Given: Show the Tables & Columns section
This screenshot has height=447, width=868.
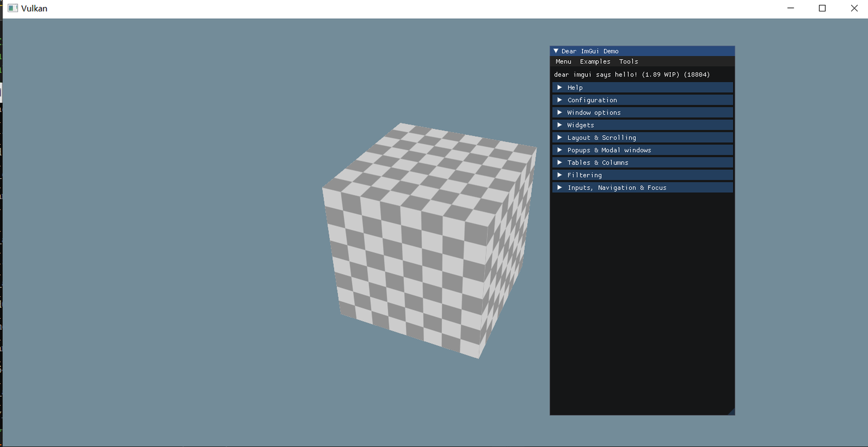Looking at the screenshot, I should (x=643, y=163).
